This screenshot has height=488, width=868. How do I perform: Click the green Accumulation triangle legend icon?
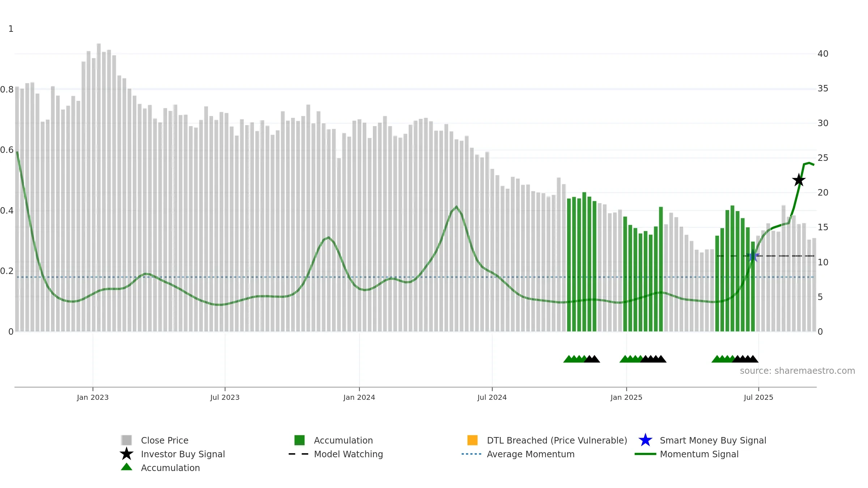tap(127, 467)
